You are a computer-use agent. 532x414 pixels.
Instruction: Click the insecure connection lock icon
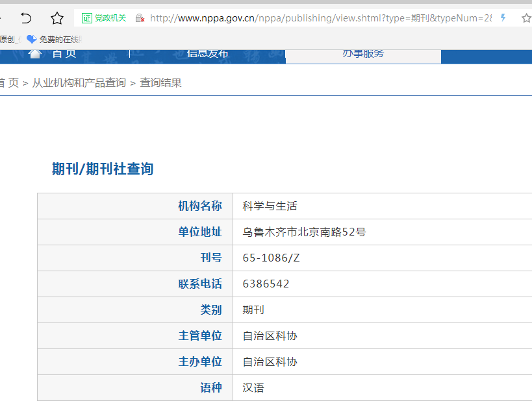coord(140,18)
